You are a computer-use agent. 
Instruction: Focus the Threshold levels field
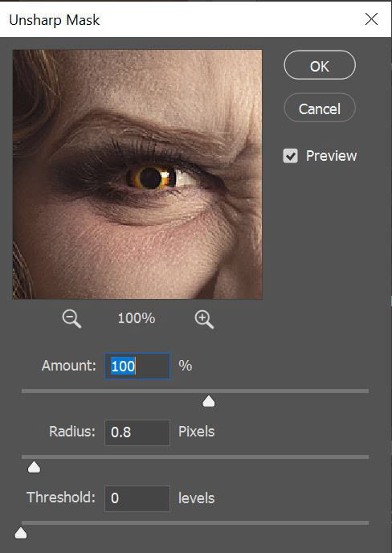tap(137, 498)
